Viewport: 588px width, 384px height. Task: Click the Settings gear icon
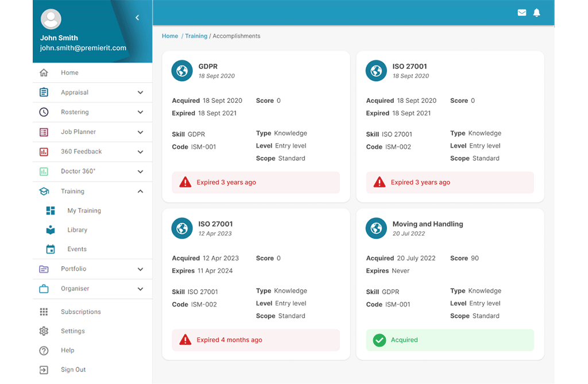click(44, 331)
